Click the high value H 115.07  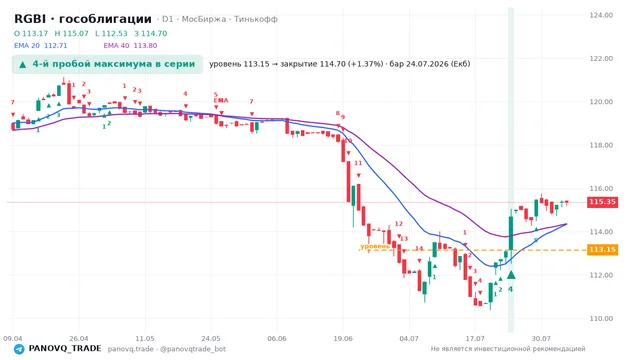pyautogui.click(x=71, y=33)
